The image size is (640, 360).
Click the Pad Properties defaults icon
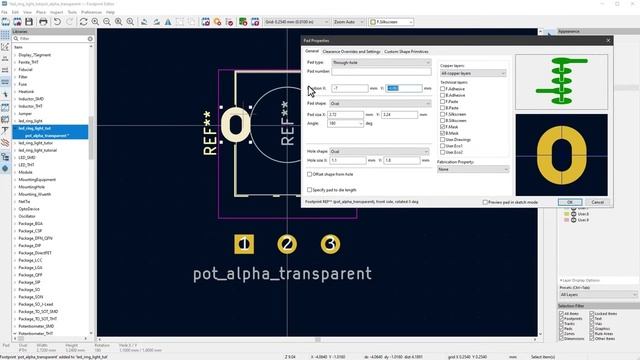pyautogui.click(x=218, y=22)
